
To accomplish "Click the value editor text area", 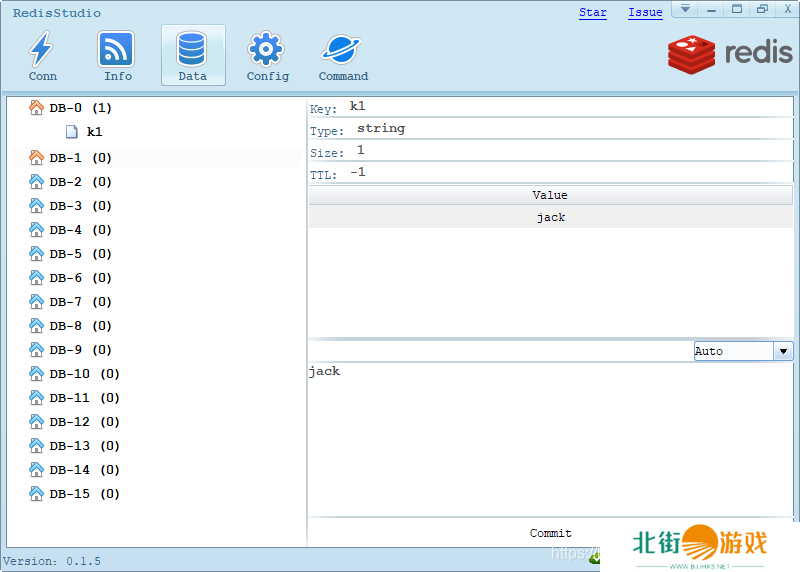I will point(550,440).
